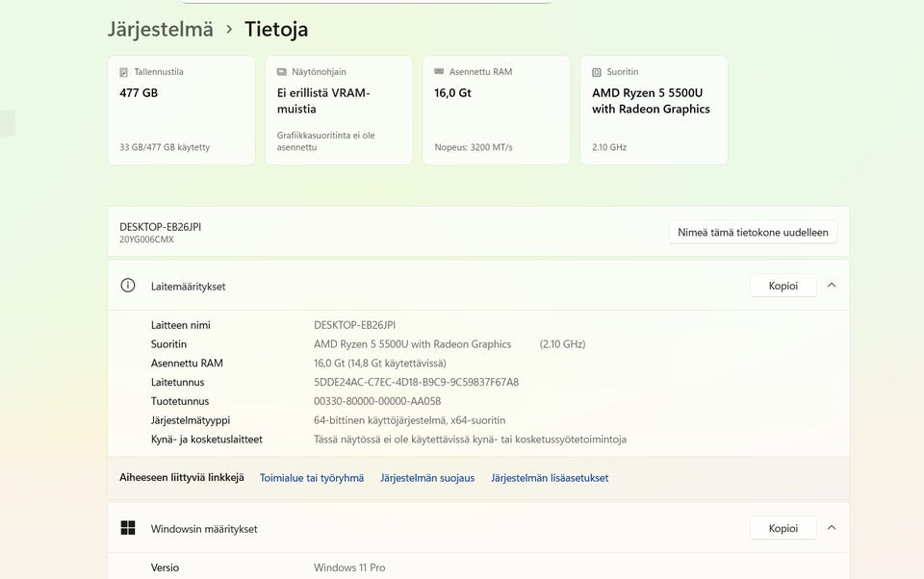Click Nimeä tämä tietokone uudelleen button
Image resolution: width=924 pixels, height=579 pixels.
point(753,232)
